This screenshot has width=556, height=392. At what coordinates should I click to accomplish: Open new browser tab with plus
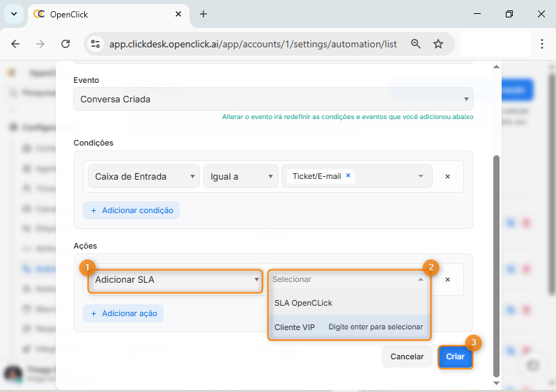[x=203, y=14]
